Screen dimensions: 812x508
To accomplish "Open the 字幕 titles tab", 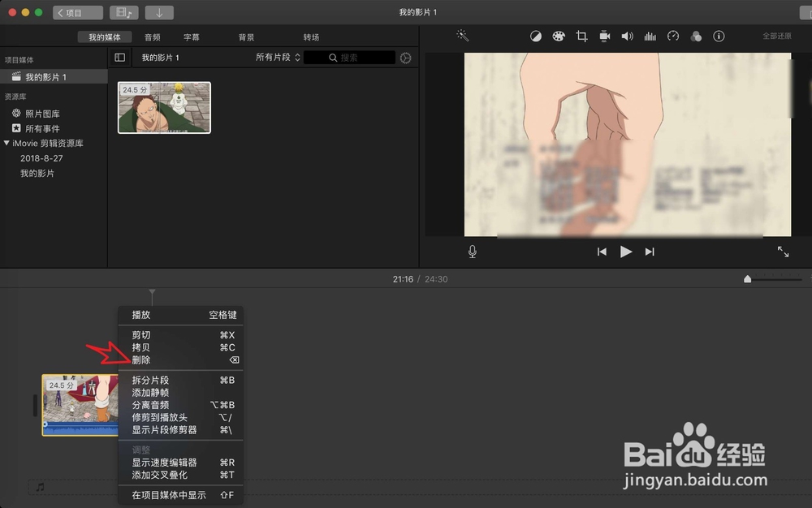I will pos(191,37).
